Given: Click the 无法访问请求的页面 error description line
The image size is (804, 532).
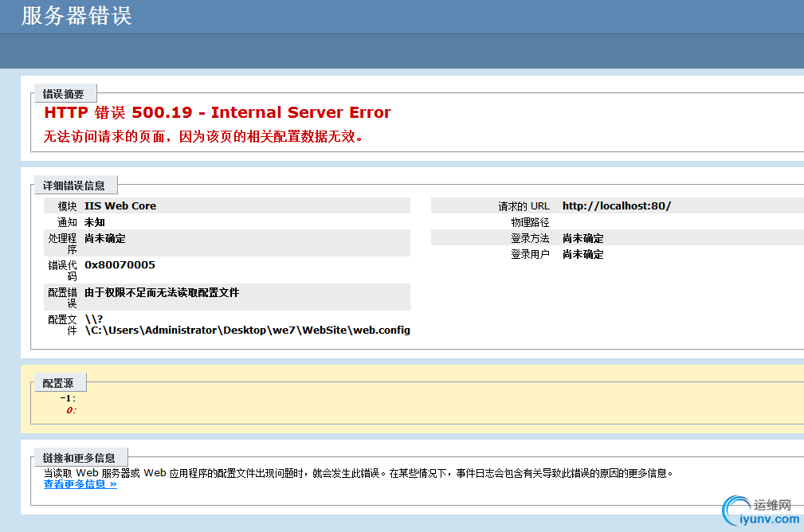Looking at the screenshot, I should click(203, 136).
